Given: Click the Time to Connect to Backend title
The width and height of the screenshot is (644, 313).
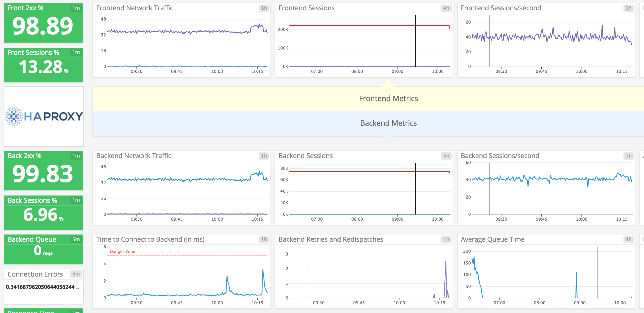Looking at the screenshot, I should point(150,239).
